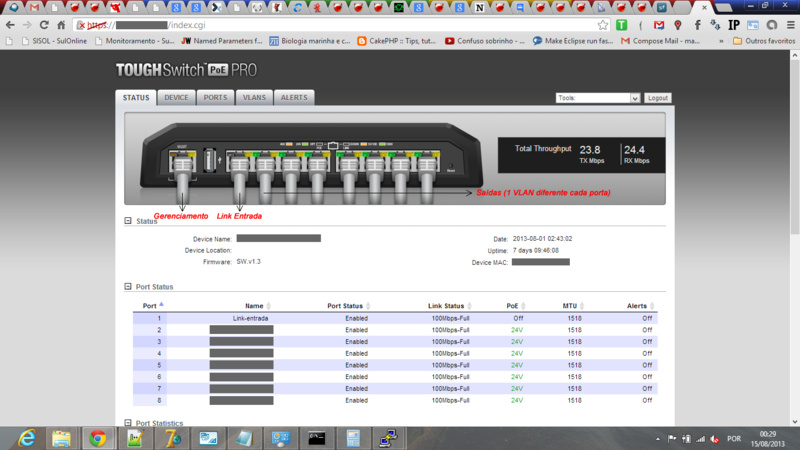Screen dimensions: 800x450
Task: Switch to the Notion N browser tab
Action: (x=479, y=7)
